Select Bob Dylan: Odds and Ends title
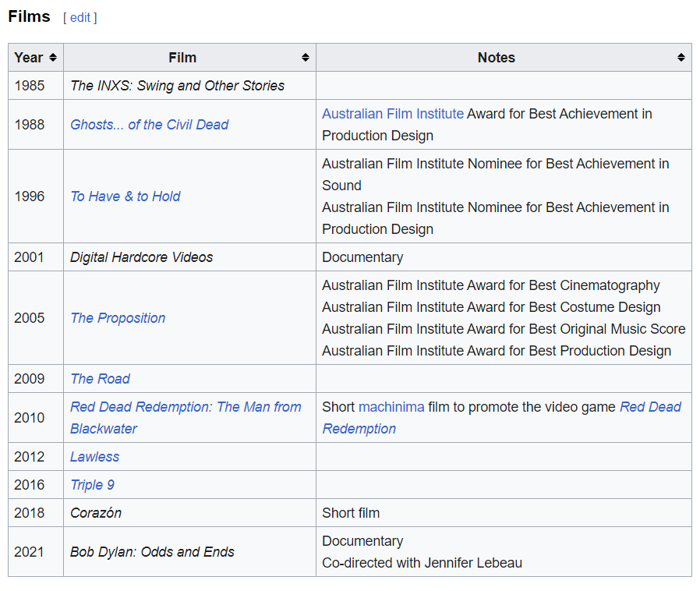The image size is (700, 591). point(152,552)
